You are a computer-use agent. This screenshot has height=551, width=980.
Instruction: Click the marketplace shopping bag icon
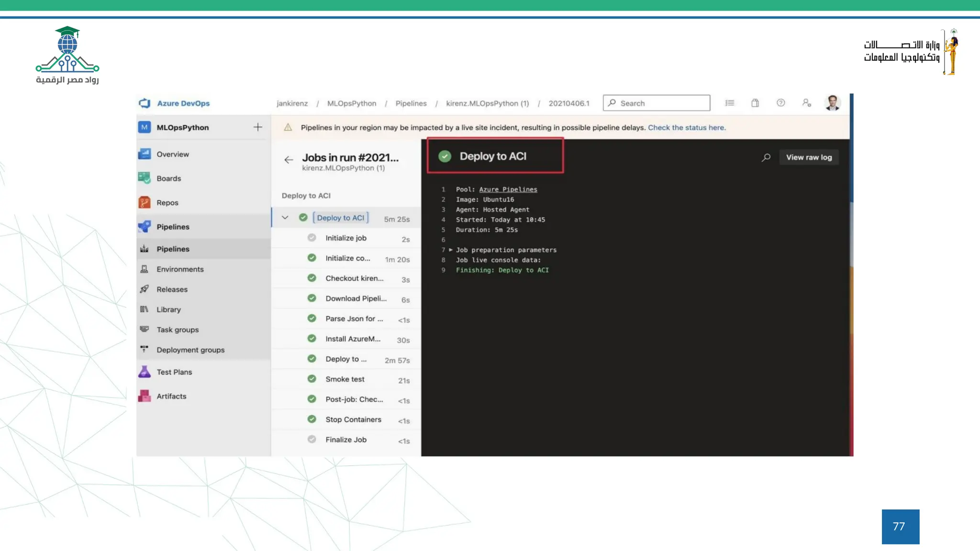click(755, 103)
